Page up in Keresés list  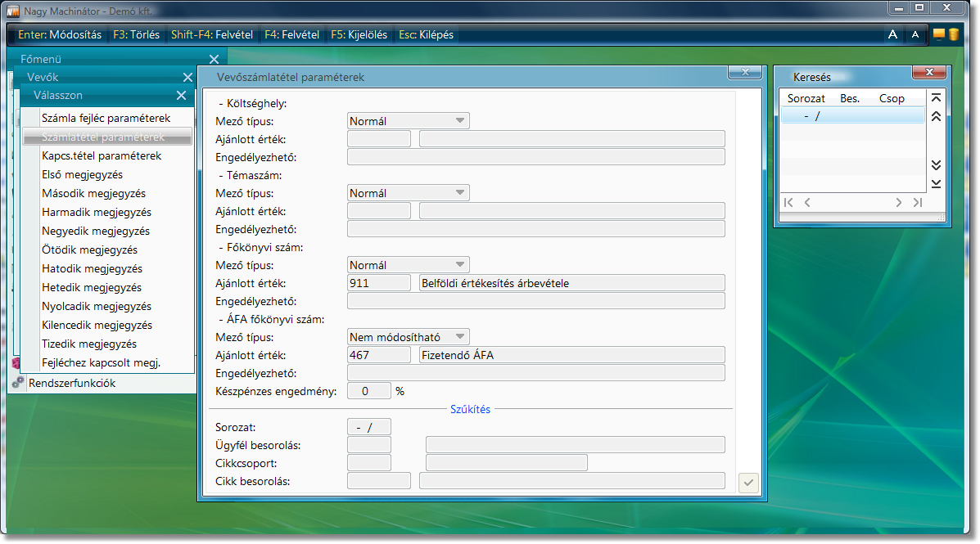coord(937,117)
